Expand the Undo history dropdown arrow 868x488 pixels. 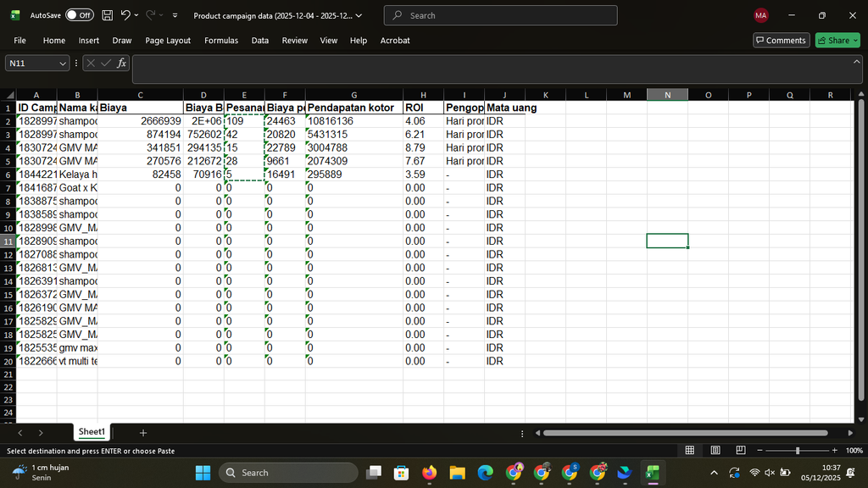coord(136,15)
